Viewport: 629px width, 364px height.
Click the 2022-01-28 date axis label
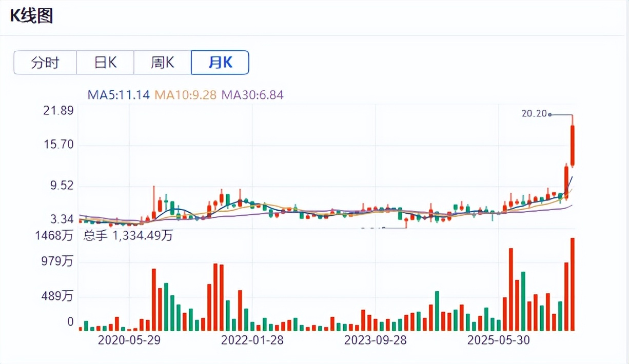[252, 340]
